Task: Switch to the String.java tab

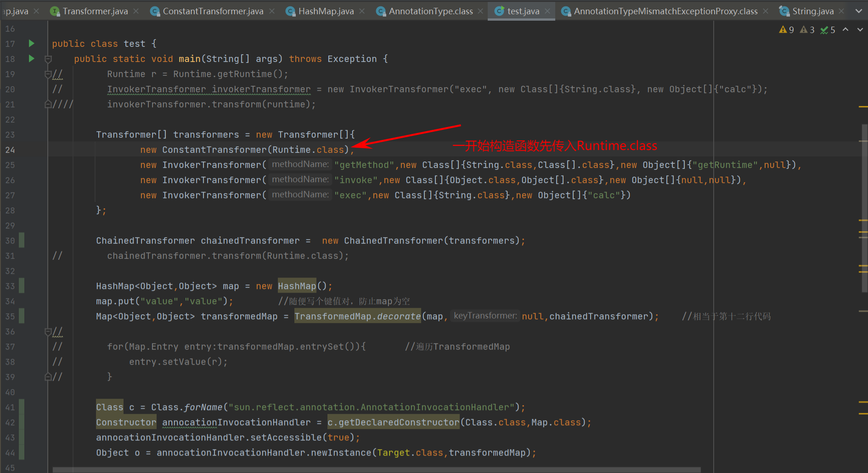Action: pyautogui.click(x=813, y=11)
